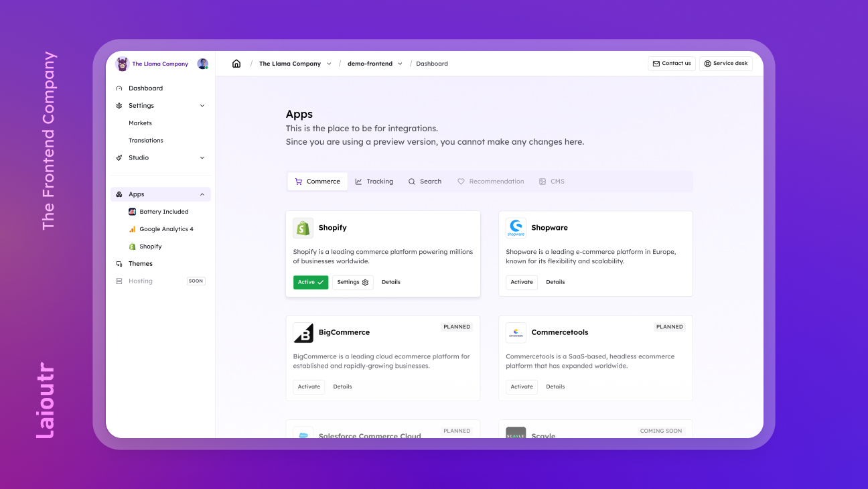Image resolution: width=868 pixels, height=489 pixels.
Task: Expand the Settings section chevron
Action: click(x=202, y=106)
